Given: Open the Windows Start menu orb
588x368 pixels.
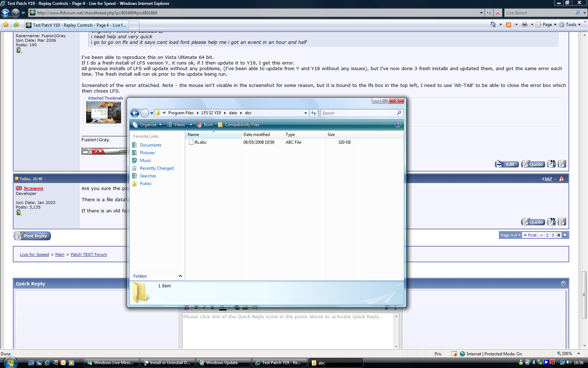Looking at the screenshot, I should [x=9, y=362].
